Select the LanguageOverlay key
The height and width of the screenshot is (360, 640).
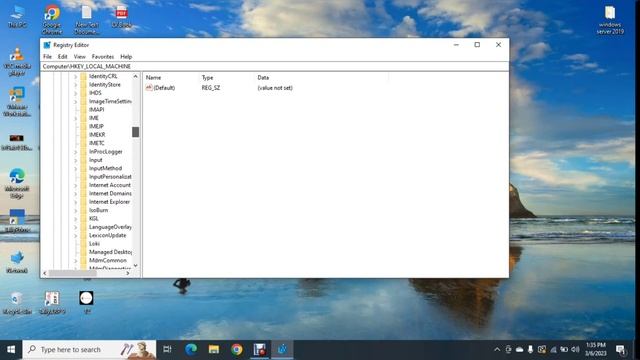[x=110, y=227]
